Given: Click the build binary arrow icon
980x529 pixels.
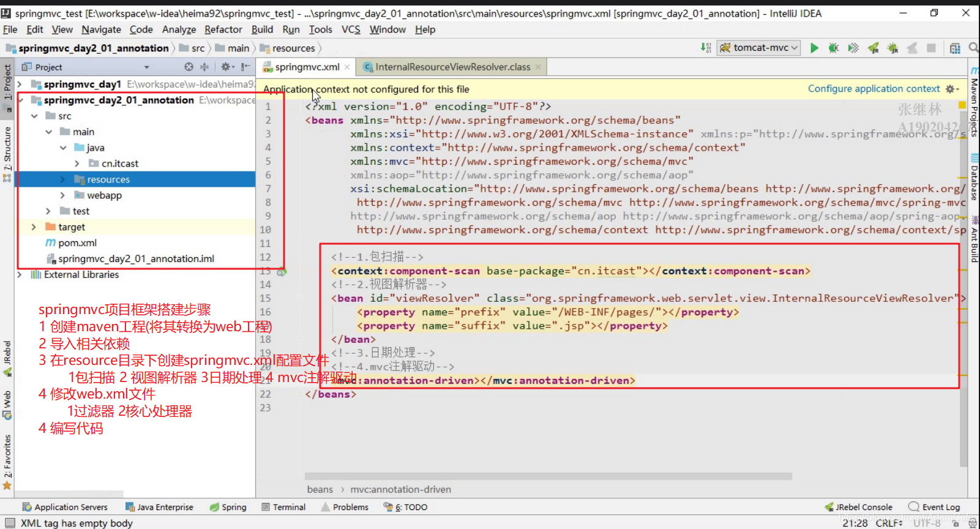Looking at the screenshot, I should tap(706, 48).
